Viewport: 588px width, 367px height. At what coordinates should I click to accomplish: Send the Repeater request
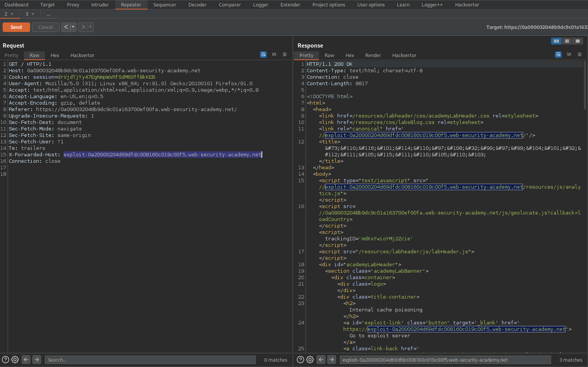16,27
